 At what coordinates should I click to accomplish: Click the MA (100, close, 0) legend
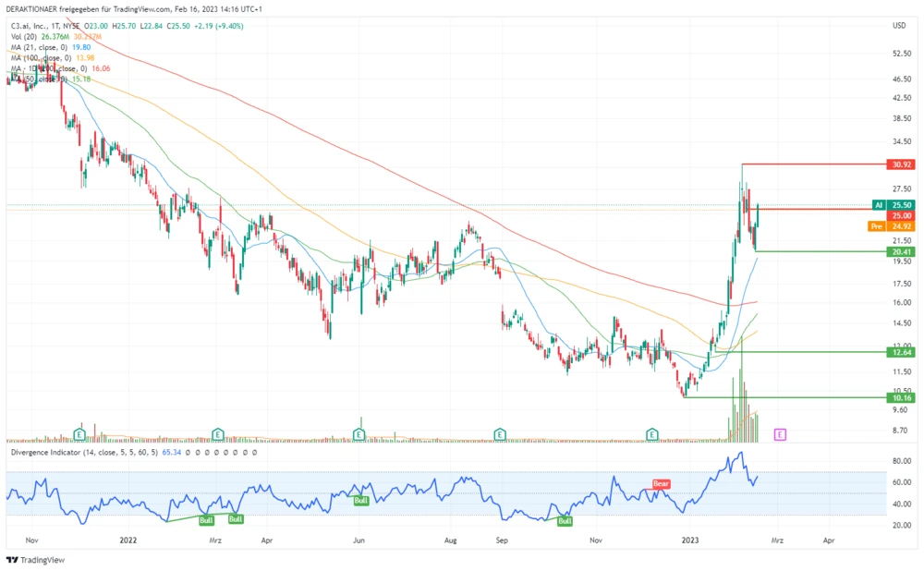point(51,58)
